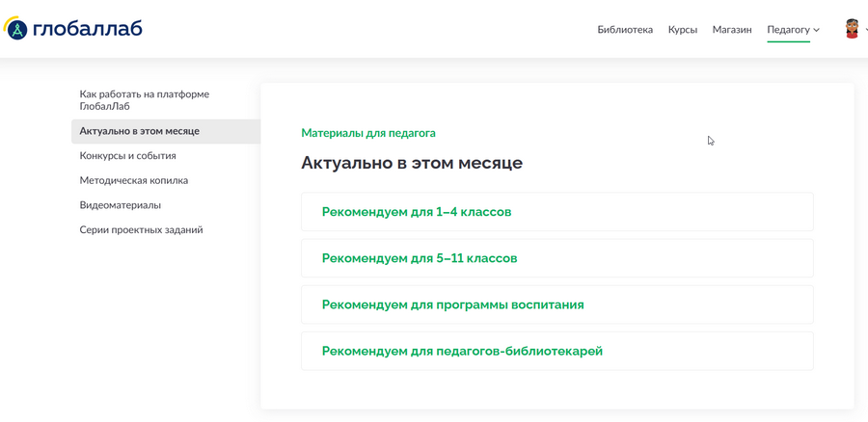Viewport: 868px width, 422px height.
Task: Expand Рекомендуем для педагогов-библиотекарей
Action: (557, 352)
